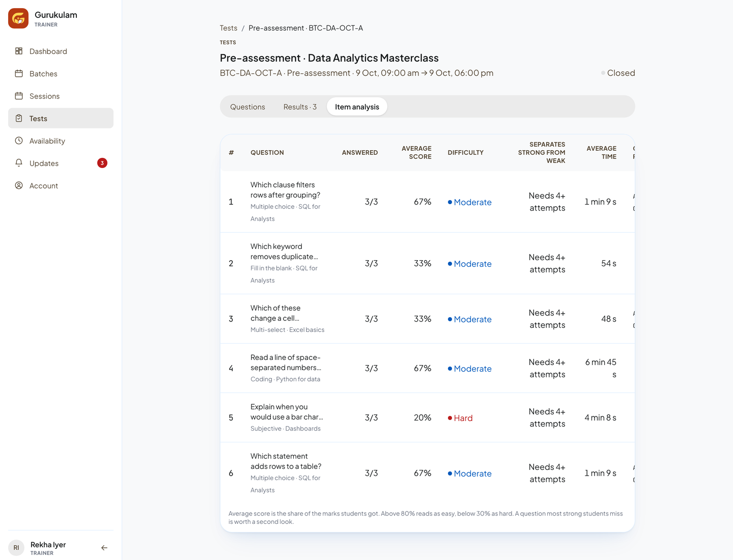
Task: Click question "Explain when you would use a bar char…"
Action: [x=287, y=412]
